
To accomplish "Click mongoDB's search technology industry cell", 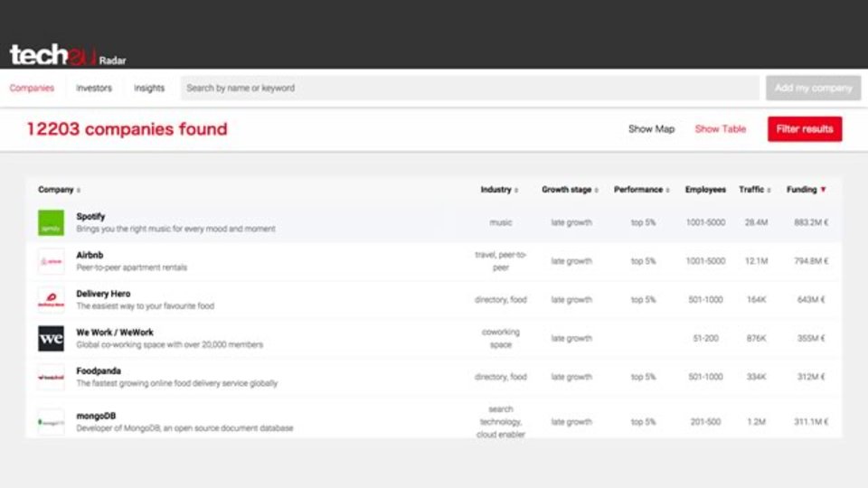I will point(500,422).
